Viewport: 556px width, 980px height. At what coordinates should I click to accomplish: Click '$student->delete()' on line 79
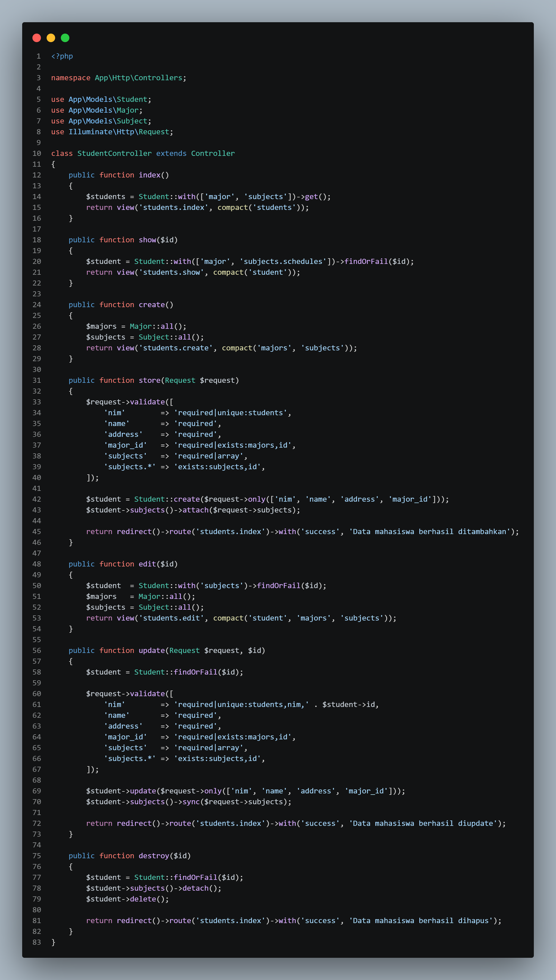(126, 899)
